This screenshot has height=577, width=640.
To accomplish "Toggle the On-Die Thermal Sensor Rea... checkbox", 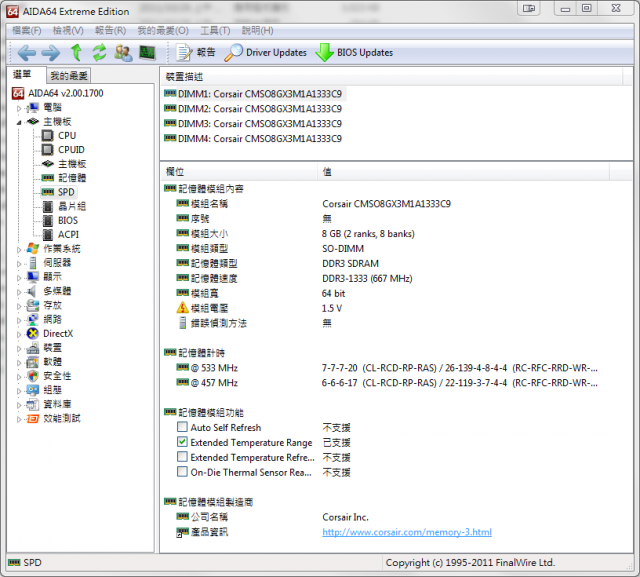I will point(182,472).
